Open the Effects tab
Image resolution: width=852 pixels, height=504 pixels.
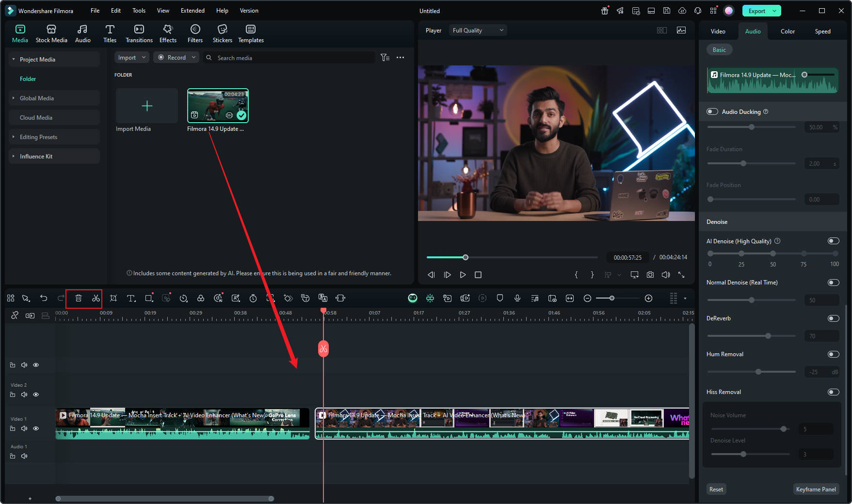pyautogui.click(x=168, y=34)
